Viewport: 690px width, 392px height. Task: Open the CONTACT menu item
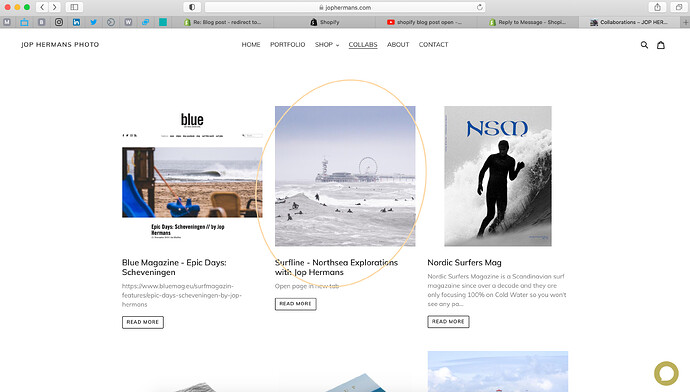[433, 44]
